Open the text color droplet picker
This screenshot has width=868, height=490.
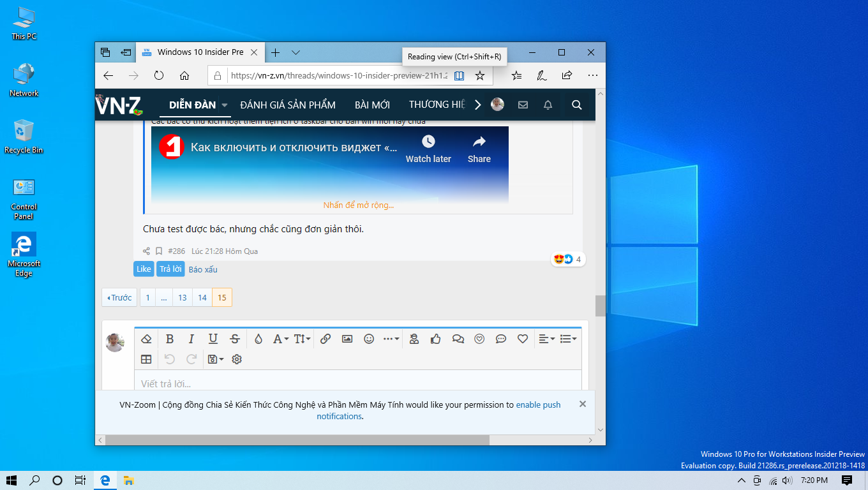point(258,339)
